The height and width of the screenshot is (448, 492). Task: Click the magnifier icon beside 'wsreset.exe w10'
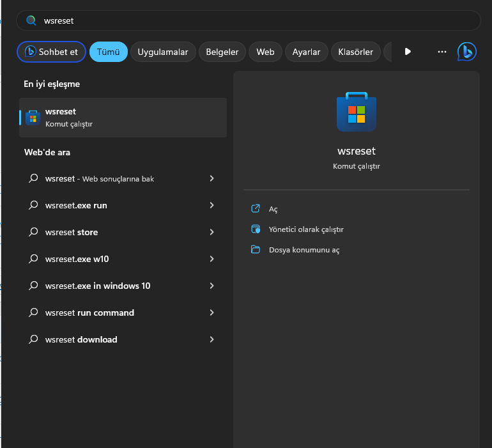(33, 259)
